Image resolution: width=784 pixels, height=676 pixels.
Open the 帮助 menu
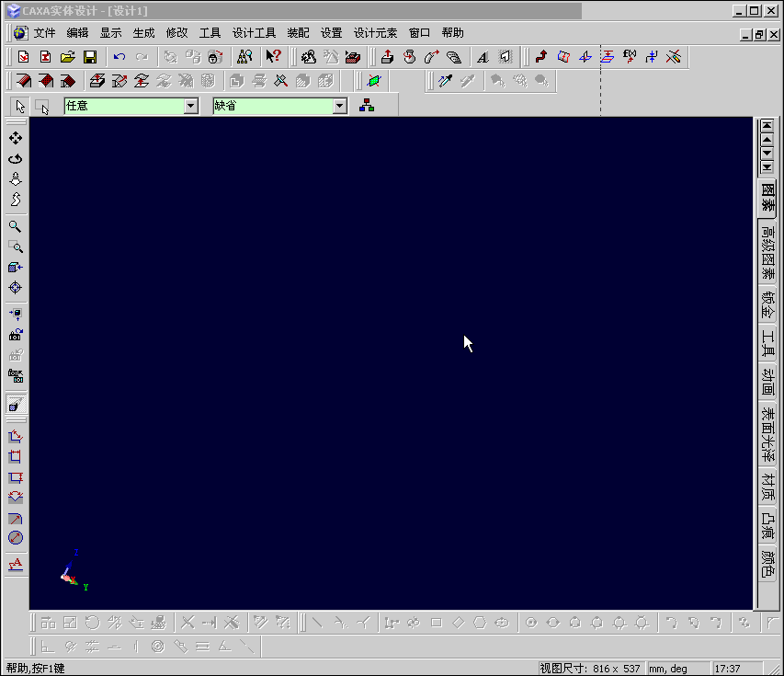coord(452,33)
